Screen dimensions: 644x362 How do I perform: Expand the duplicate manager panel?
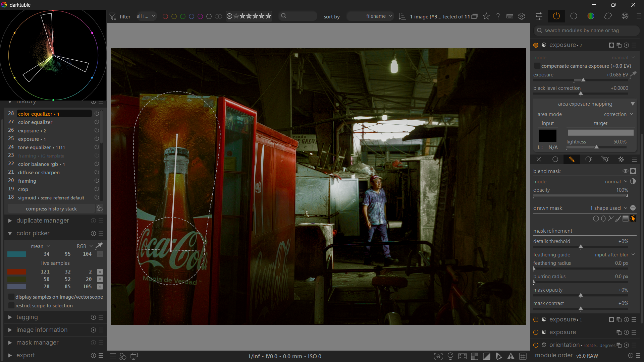click(x=10, y=221)
